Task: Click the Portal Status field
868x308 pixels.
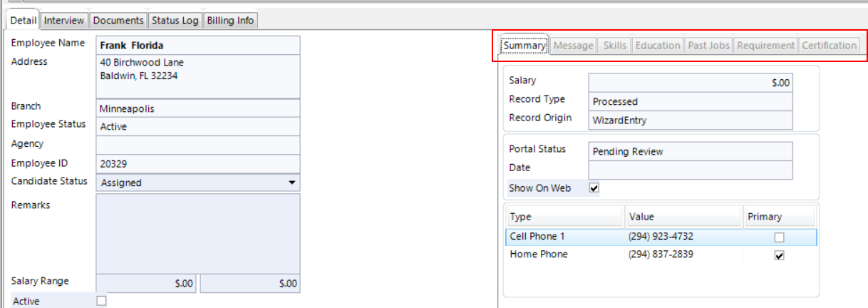Action: click(690, 151)
